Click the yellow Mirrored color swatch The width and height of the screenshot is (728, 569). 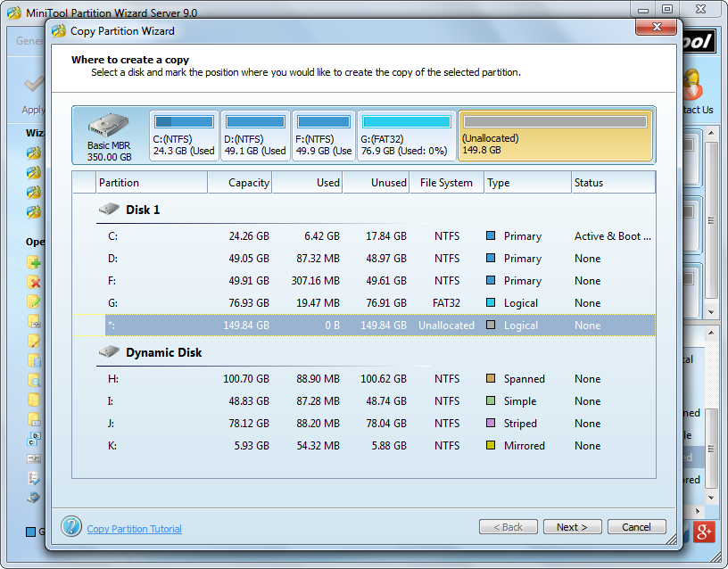tap(491, 445)
